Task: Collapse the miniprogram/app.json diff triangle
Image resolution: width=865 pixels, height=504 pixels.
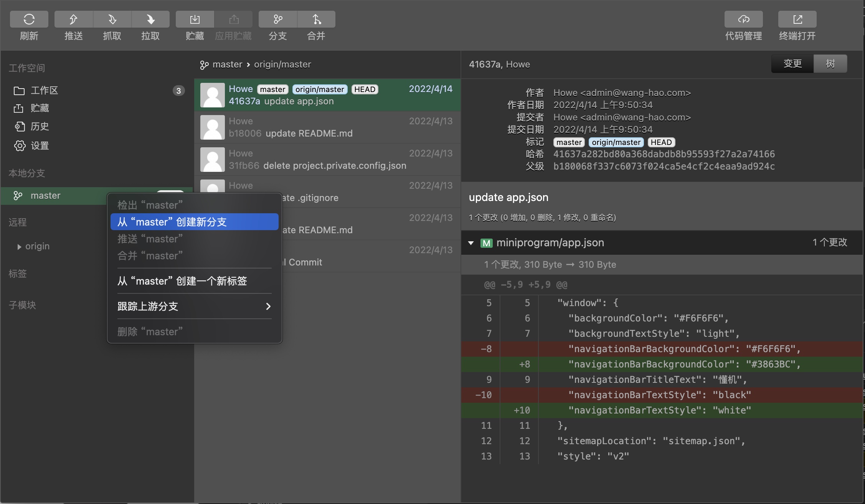Action: tap(471, 243)
